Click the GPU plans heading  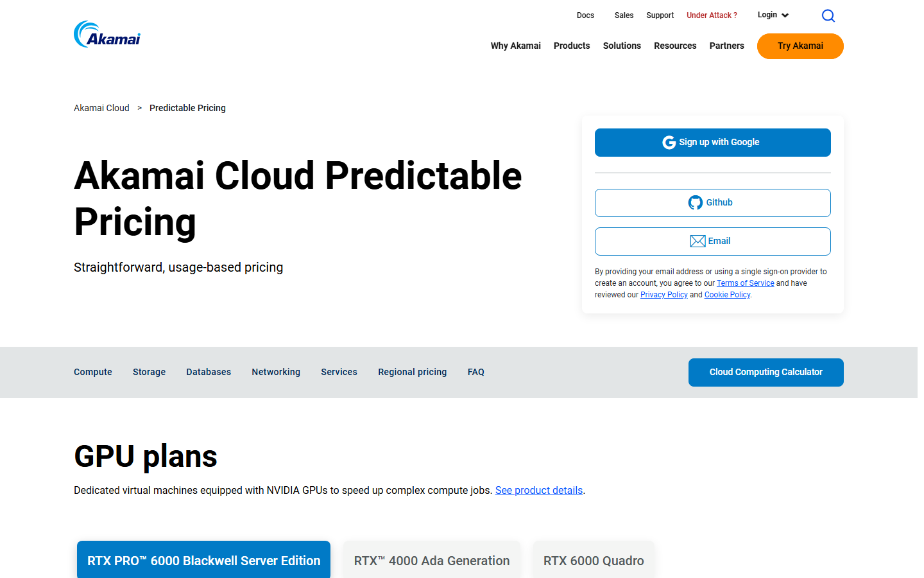point(146,457)
